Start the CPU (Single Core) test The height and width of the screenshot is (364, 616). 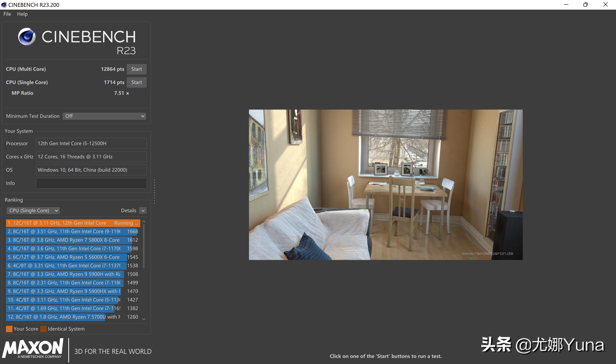click(x=136, y=82)
